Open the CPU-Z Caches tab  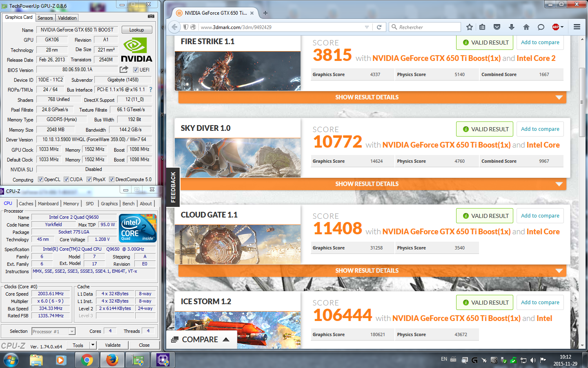coord(26,204)
